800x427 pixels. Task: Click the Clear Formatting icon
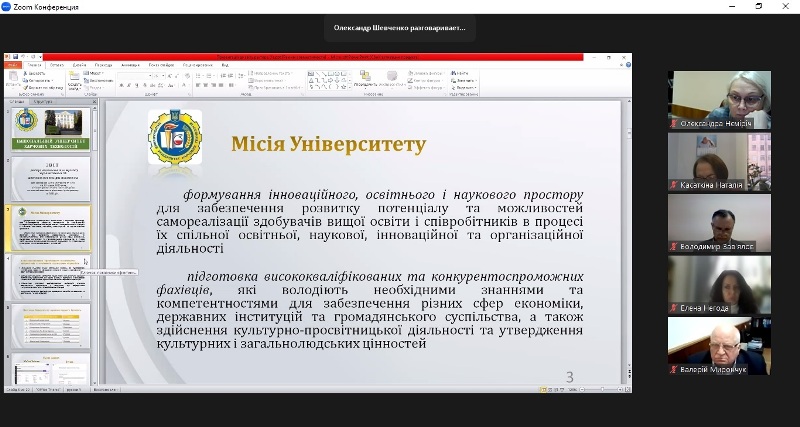tap(187, 76)
